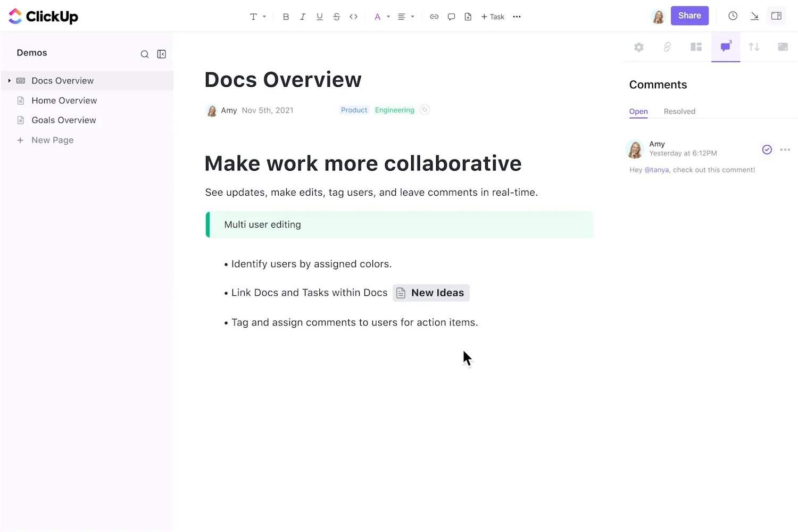Open the doc settings gear tab
The image size is (798, 532).
[639, 47]
